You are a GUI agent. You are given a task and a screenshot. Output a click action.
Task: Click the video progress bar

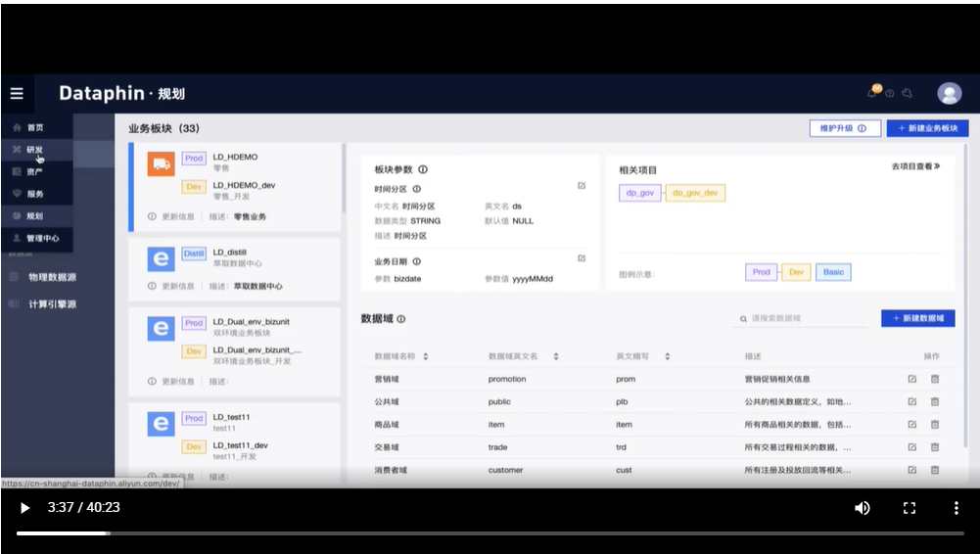click(490, 533)
